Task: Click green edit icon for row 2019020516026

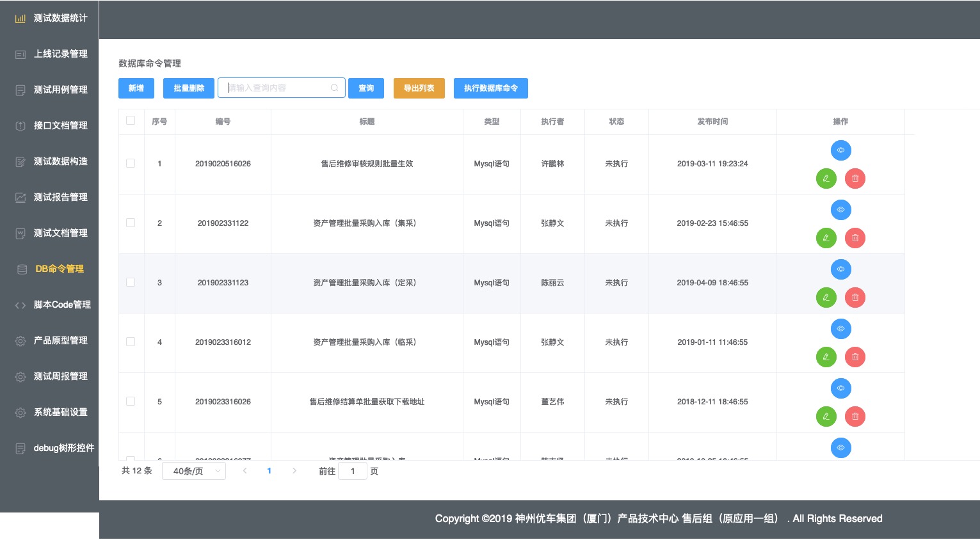Action: pos(826,179)
